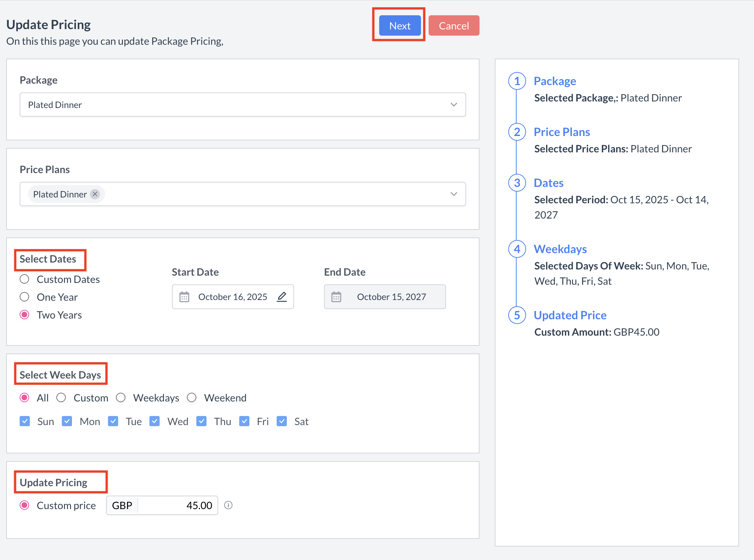754x560 pixels.
Task: Uncheck the Fri checkbox
Action: (x=244, y=421)
